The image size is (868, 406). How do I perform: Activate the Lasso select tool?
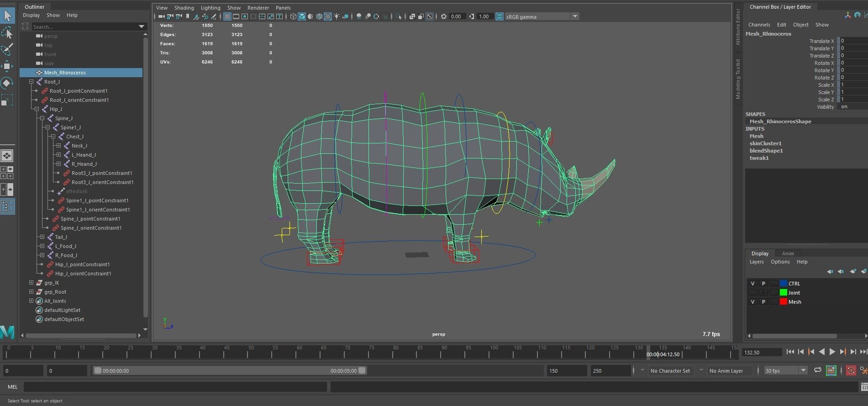click(7, 32)
